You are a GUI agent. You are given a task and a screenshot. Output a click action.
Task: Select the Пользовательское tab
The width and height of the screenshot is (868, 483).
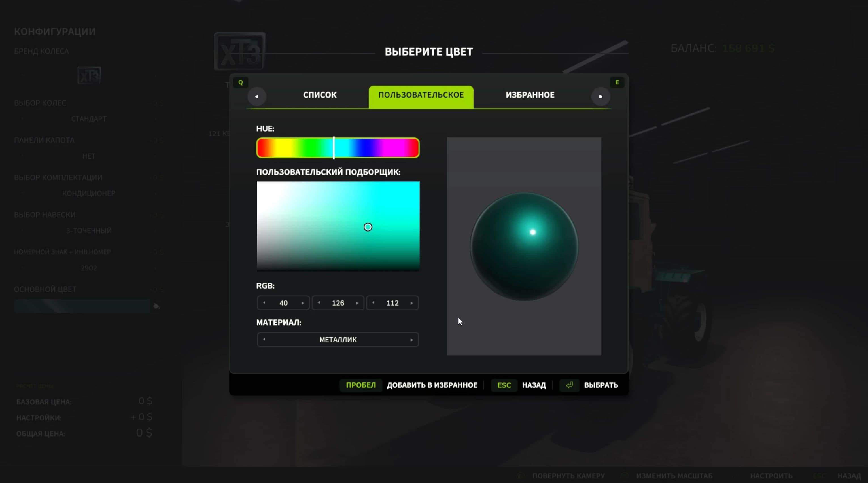[x=421, y=95]
